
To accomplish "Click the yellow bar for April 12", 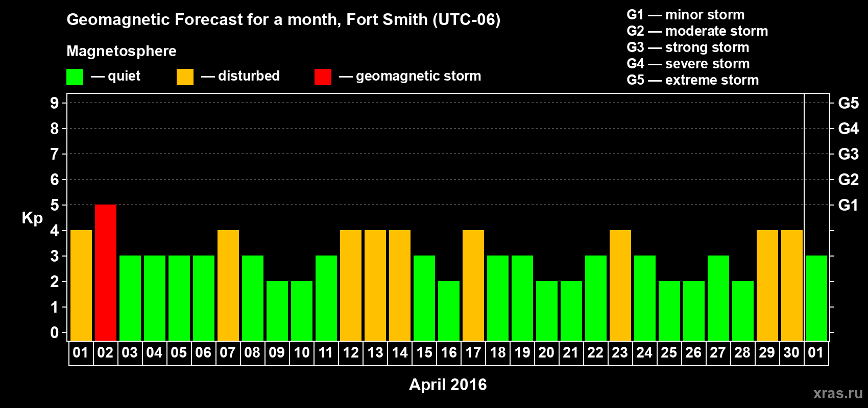I will tap(351, 286).
